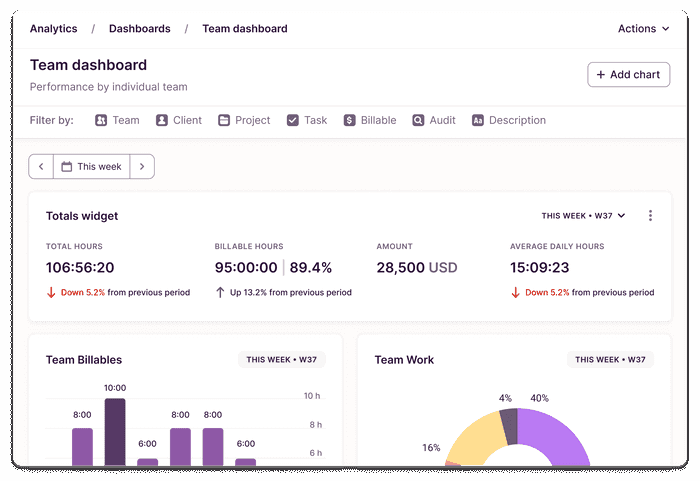Filter by Task label
The image size is (700, 481).
[x=316, y=120]
